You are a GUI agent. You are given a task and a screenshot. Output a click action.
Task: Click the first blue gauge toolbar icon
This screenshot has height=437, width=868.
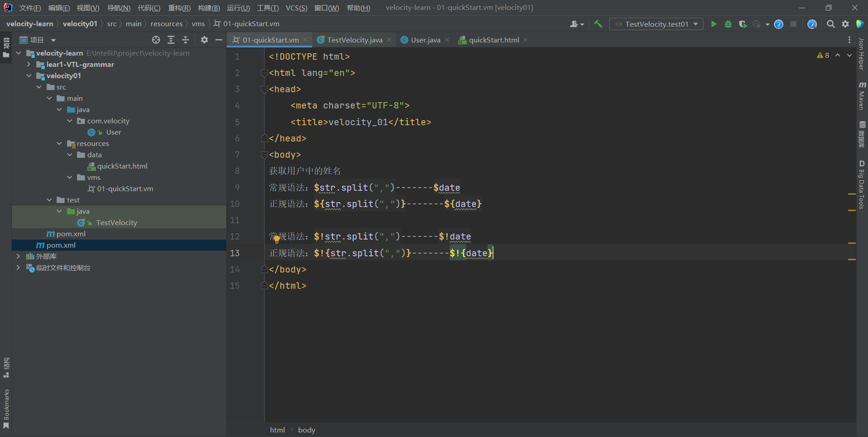[x=778, y=24]
